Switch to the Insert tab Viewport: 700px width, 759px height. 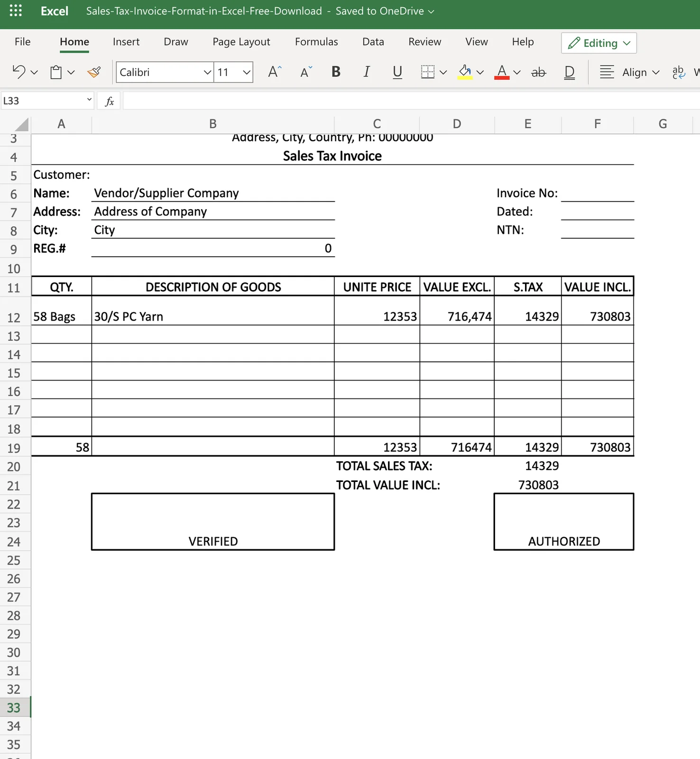(x=126, y=42)
